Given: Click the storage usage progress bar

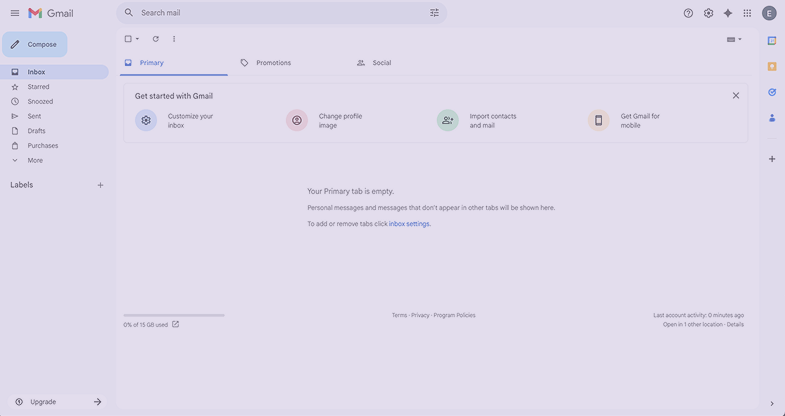Looking at the screenshot, I should coord(174,315).
